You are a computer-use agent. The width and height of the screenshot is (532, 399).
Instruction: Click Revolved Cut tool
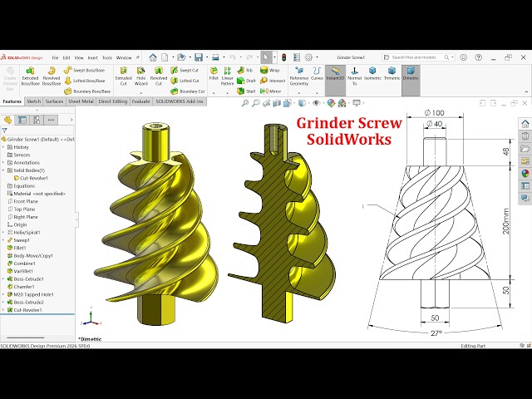click(x=159, y=76)
